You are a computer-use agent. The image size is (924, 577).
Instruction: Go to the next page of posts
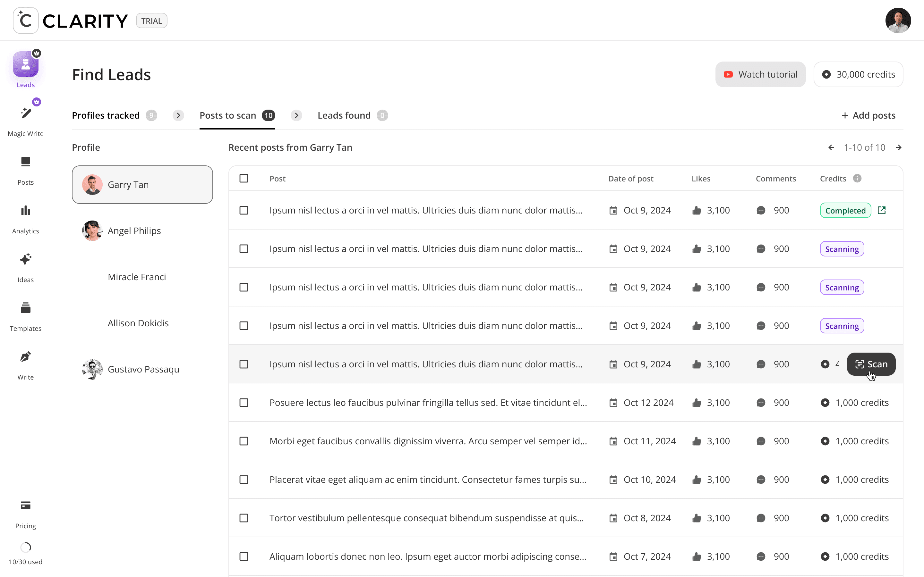coord(898,147)
